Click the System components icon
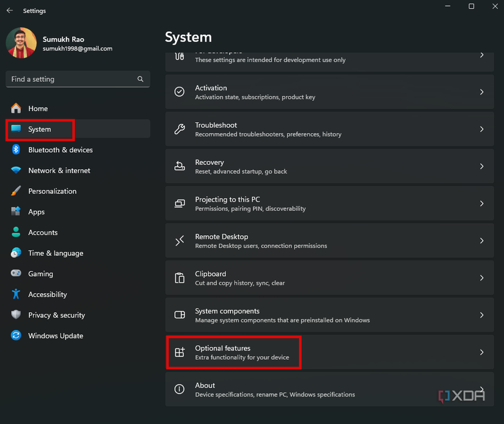Screen dimensions: 504x424 [180, 315]
